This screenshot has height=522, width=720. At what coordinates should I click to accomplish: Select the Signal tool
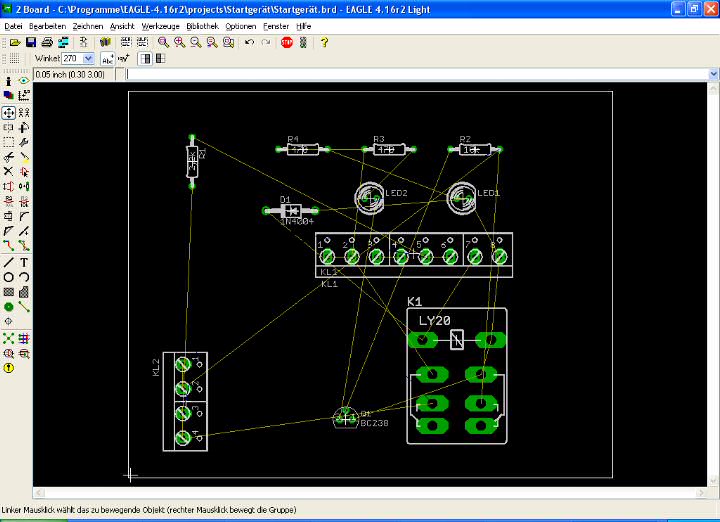(24, 307)
